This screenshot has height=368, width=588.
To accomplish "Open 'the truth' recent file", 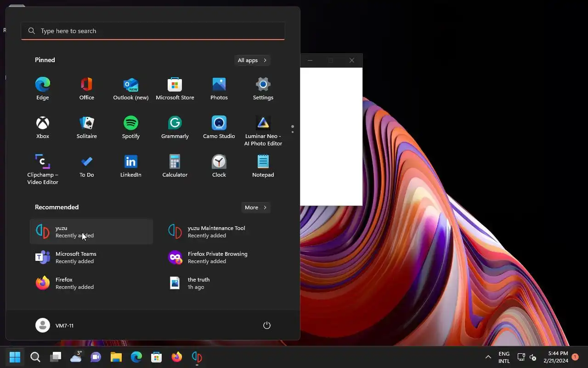I will pos(224,283).
